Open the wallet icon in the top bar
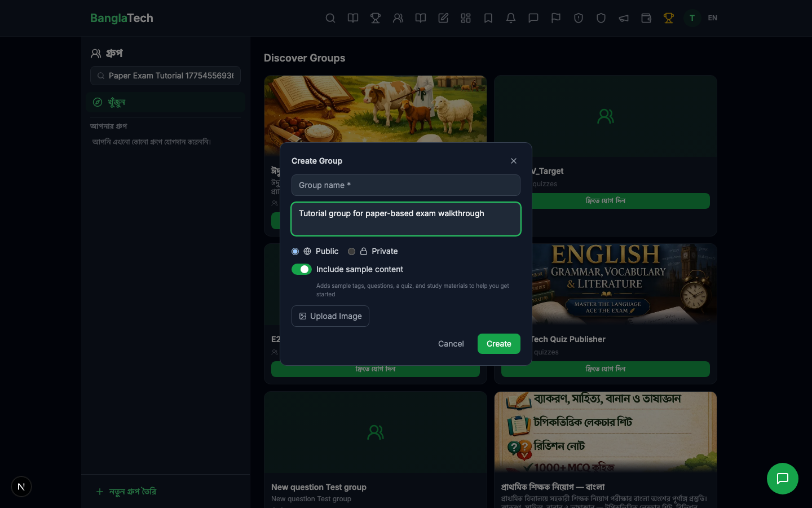Image resolution: width=812 pixels, height=508 pixels. coord(646,18)
